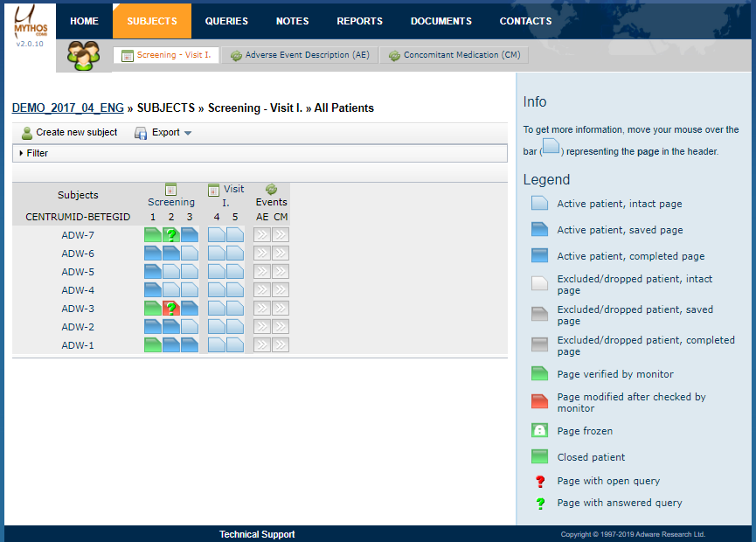Go to the HOME menu

84,21
